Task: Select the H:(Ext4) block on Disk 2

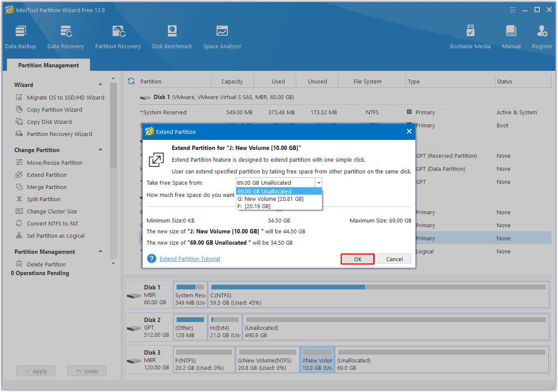Action: pos(225,327)
